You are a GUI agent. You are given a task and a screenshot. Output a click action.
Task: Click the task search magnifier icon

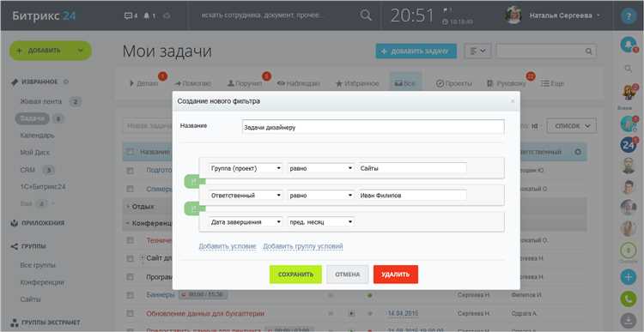coord(588,51)
